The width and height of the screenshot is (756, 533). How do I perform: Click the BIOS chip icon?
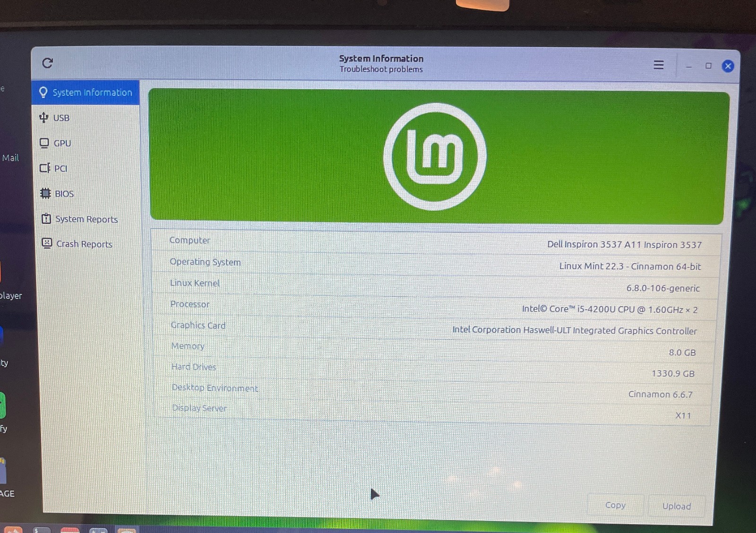pos(45,193)
